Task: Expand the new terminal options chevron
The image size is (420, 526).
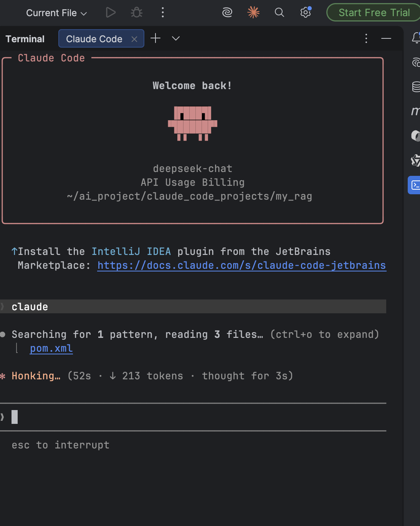Action: (x=176, y=38)
